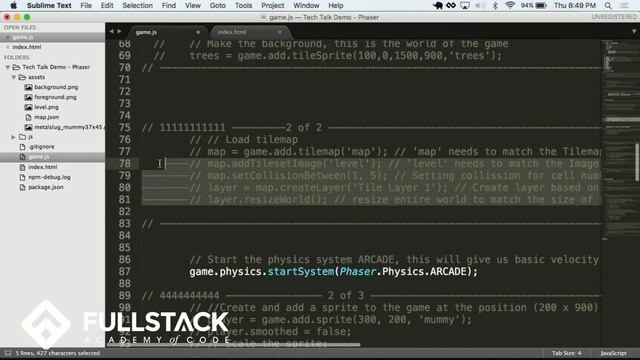Go to next tab with right arrow
Image resolution: width=640 pixels, height=360 pixels.
coord(119,31)
